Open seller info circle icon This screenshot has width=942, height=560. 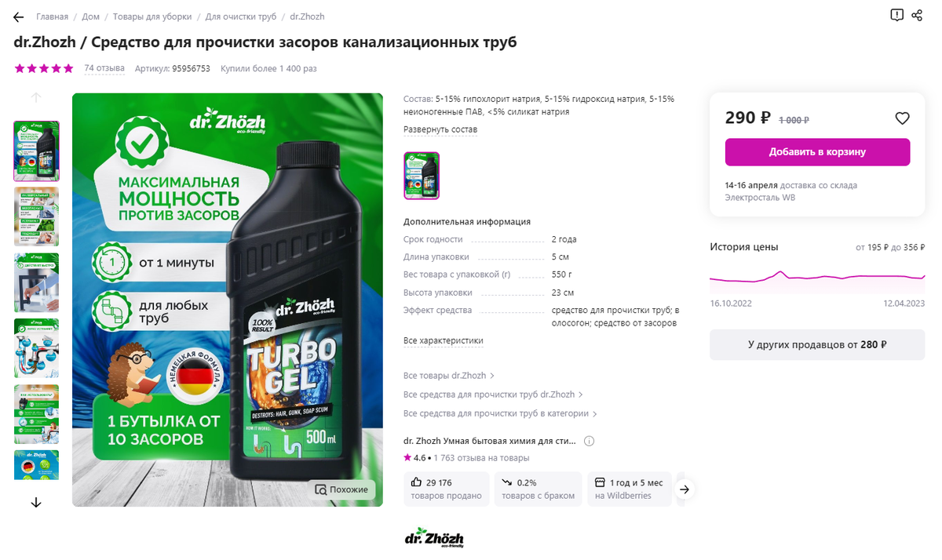pos(590,441)
